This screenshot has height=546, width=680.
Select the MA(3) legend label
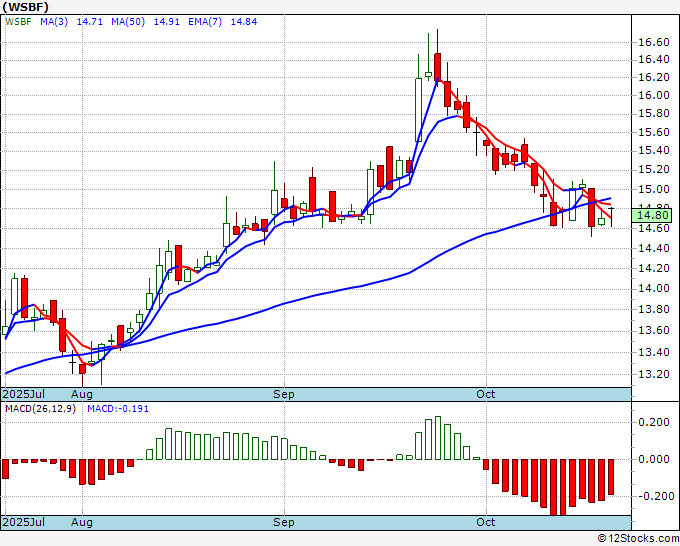[x=54, y=21]
